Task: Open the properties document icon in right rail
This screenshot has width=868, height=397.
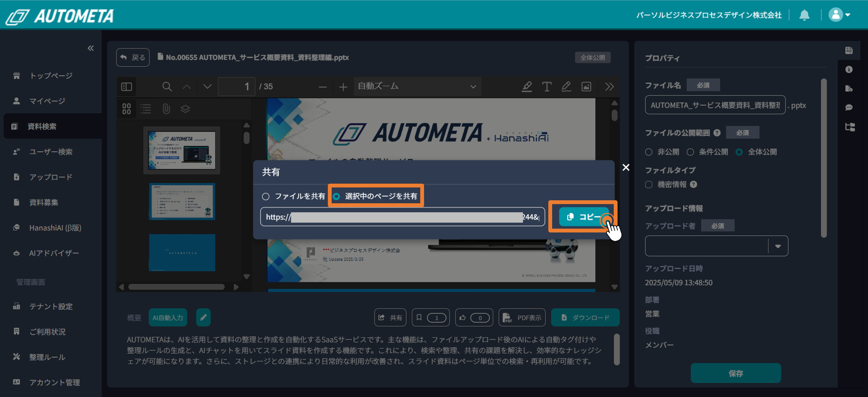Action: tap(849, 50)
